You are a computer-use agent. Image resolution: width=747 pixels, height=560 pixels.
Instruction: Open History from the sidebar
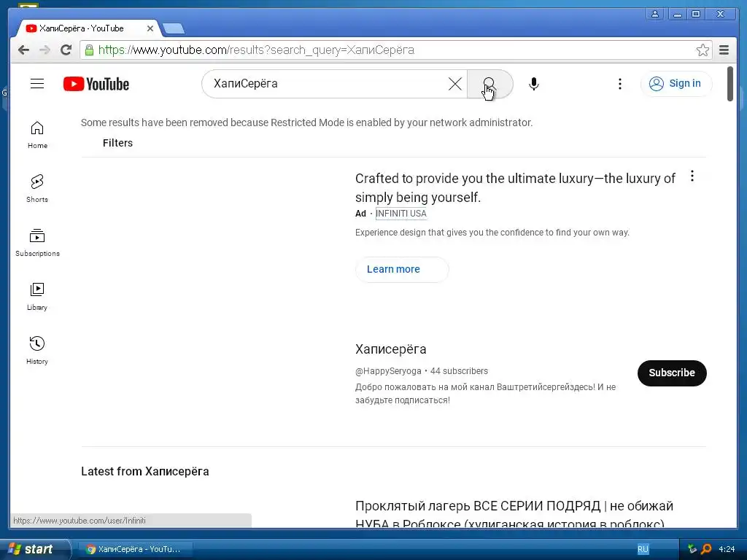pos(37,351)
